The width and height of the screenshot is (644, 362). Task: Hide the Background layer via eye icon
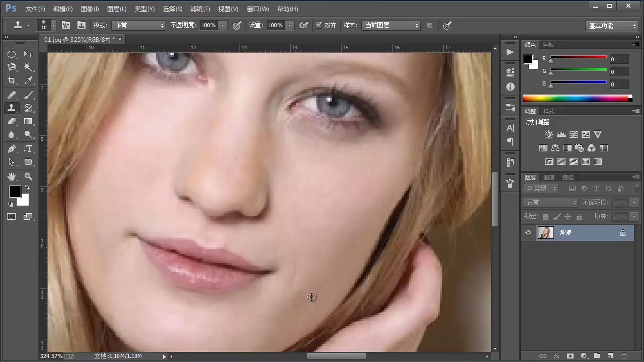[x=528, y=233]
